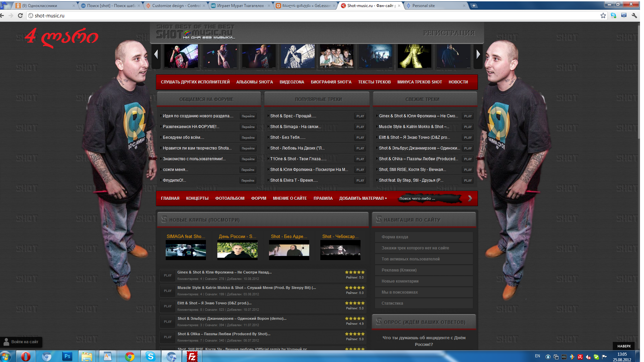Open МИНУСА ТРЕКОВ SHOT menu item
The width and height of the screenshot is (644, 362).
pyautogui.click(x=420, y=82)
